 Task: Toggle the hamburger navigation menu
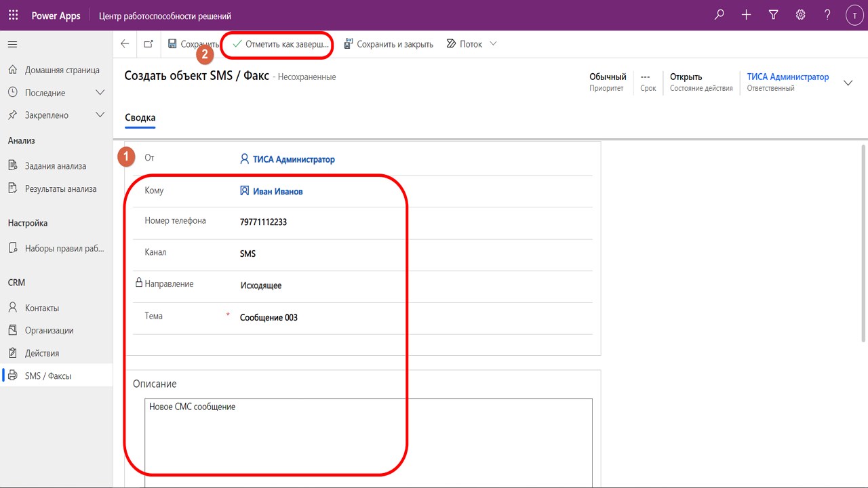(12, 44)
